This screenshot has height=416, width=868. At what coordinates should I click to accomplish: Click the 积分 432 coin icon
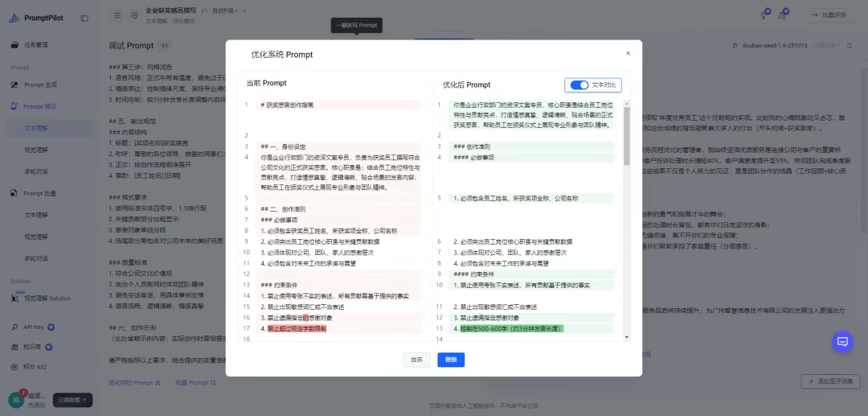point(15,367)
